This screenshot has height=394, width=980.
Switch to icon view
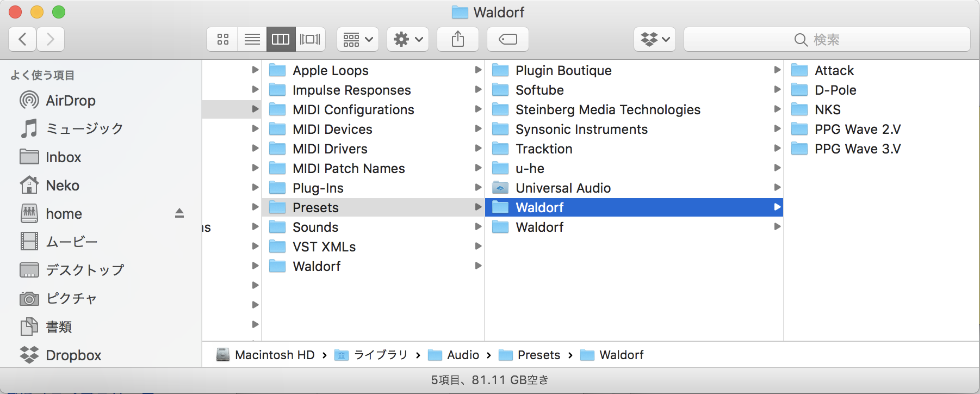[x=223, y=39]
